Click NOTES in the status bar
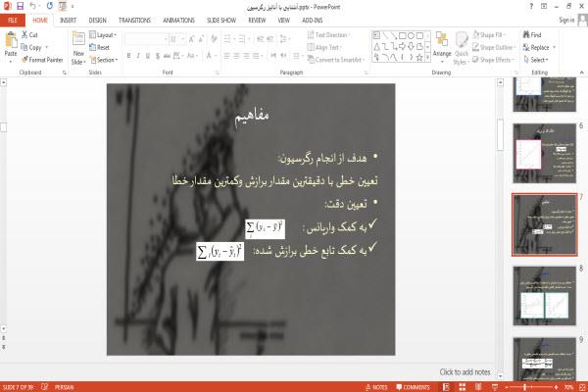 pos(376,387)
